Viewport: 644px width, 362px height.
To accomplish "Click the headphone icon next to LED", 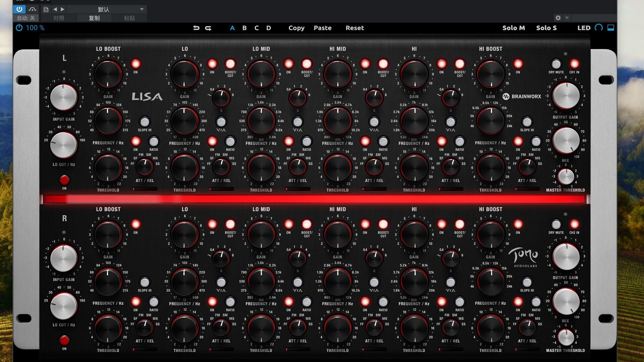I will (x=599, y=27).
